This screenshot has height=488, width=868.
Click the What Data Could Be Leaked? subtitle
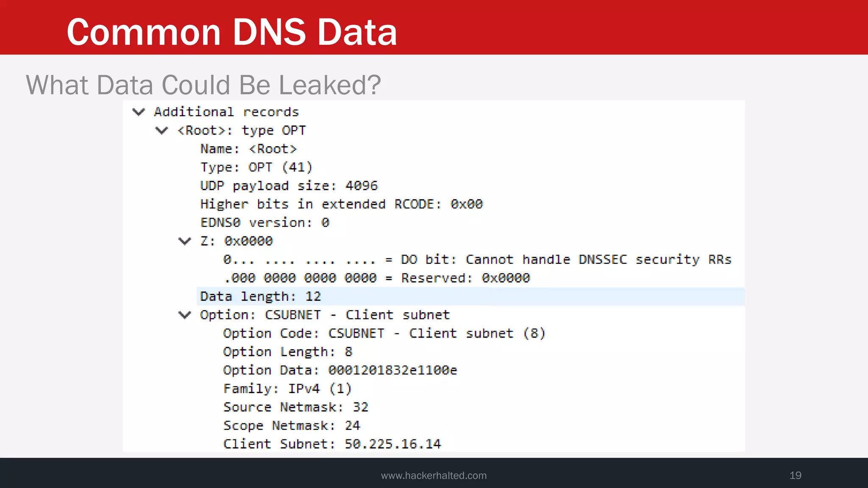pos(203,85)
